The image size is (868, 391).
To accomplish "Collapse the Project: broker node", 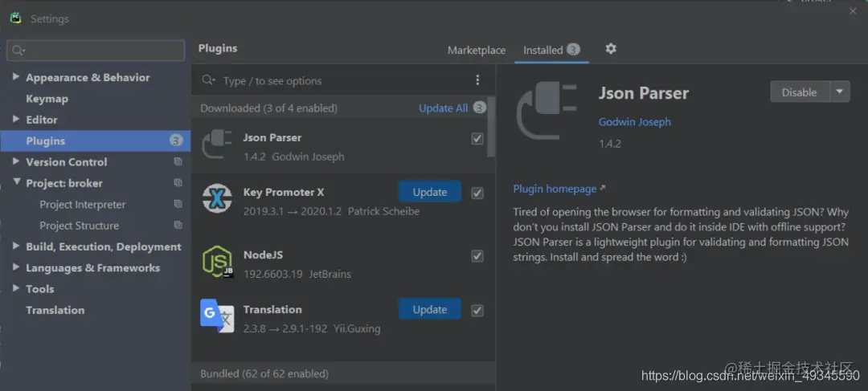I will tap(16, 182).
